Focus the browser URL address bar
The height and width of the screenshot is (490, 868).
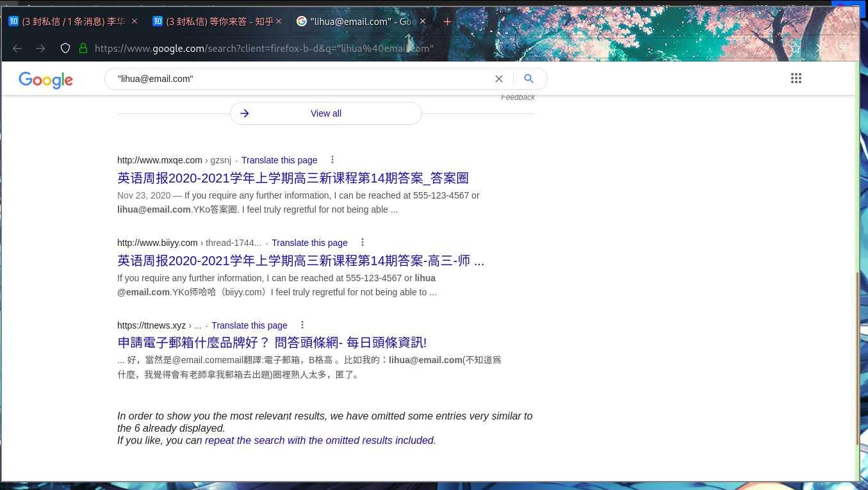point(264,48)
